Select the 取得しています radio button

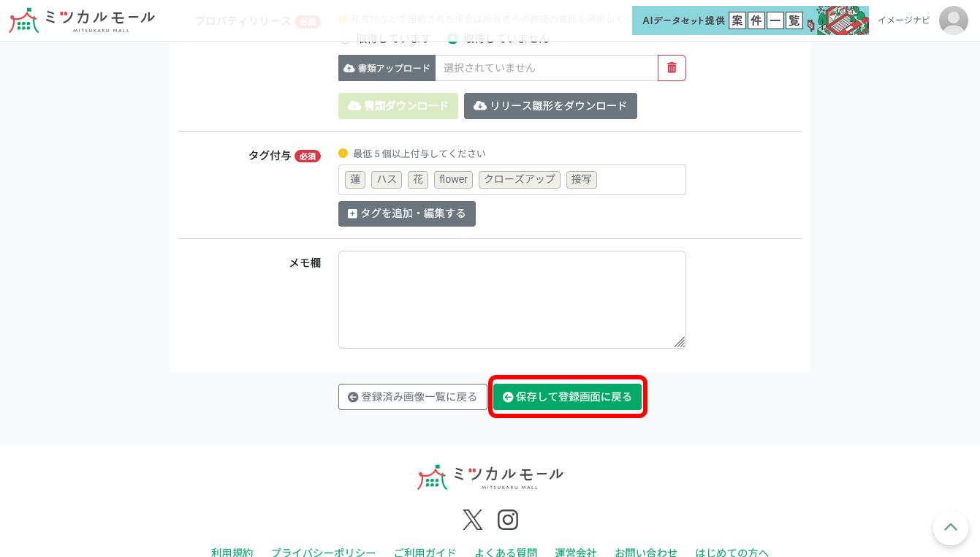coord(344,39)
